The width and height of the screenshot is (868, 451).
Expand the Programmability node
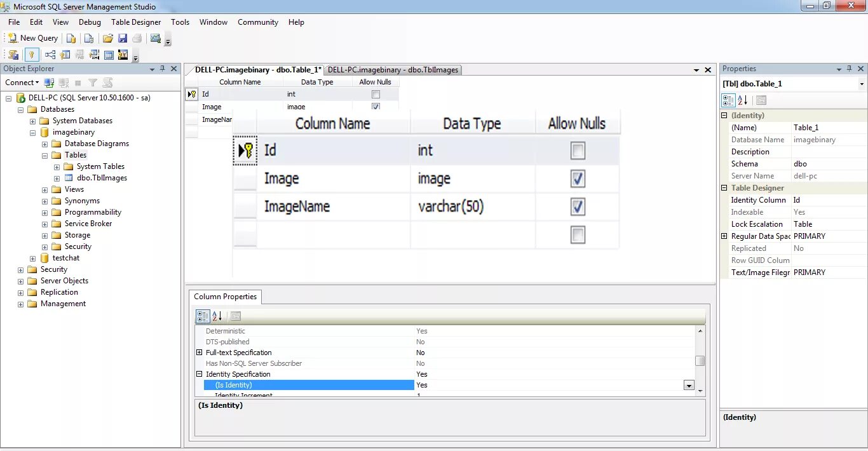44,212
